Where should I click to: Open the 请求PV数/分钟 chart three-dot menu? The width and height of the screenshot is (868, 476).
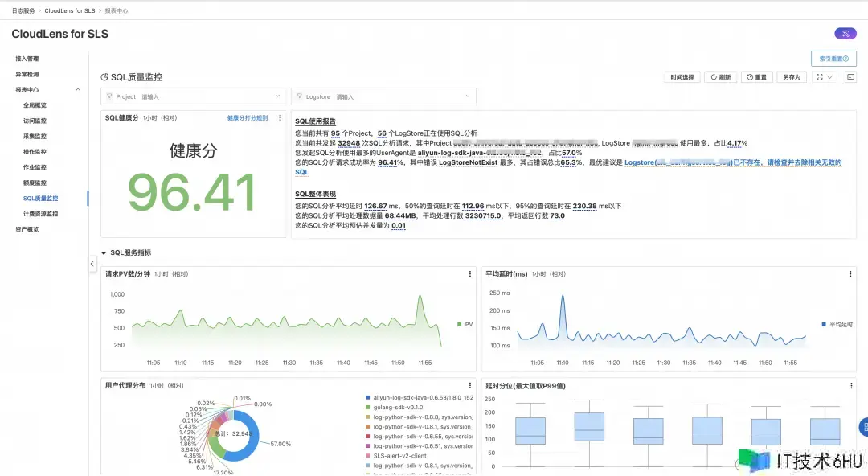(x=470, y=274)
